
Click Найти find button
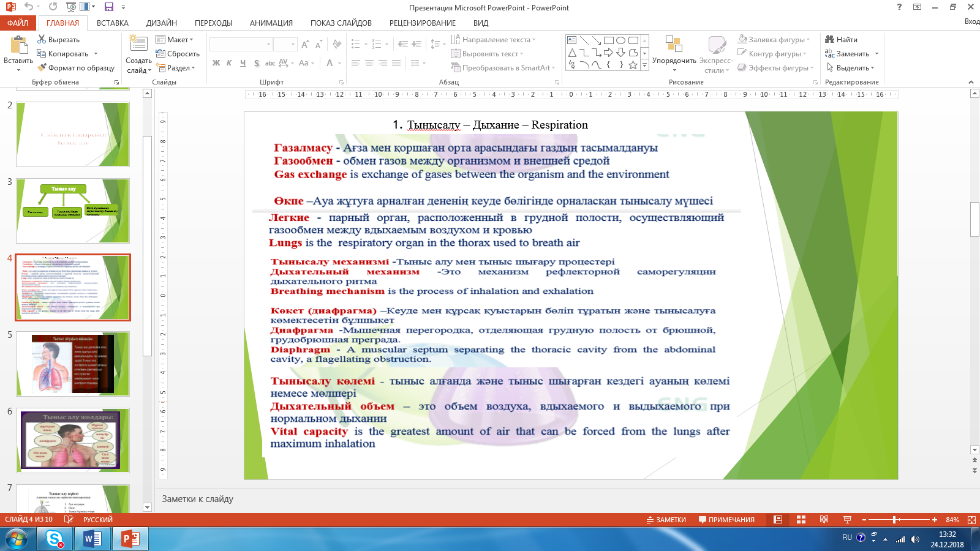[841, 40]
